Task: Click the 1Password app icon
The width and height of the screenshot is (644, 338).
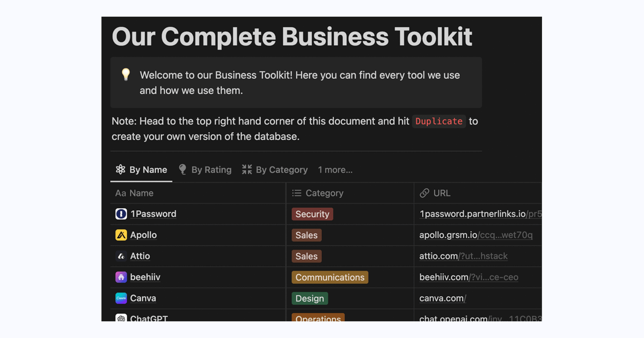Action: 121,214
